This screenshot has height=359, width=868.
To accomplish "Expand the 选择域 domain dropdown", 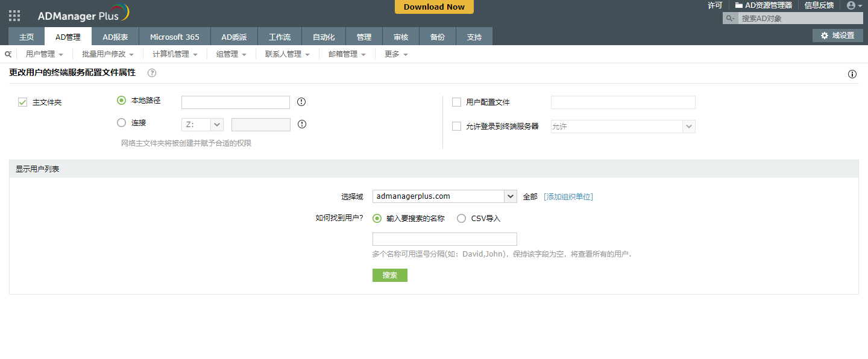I will [x=511, y=196].
